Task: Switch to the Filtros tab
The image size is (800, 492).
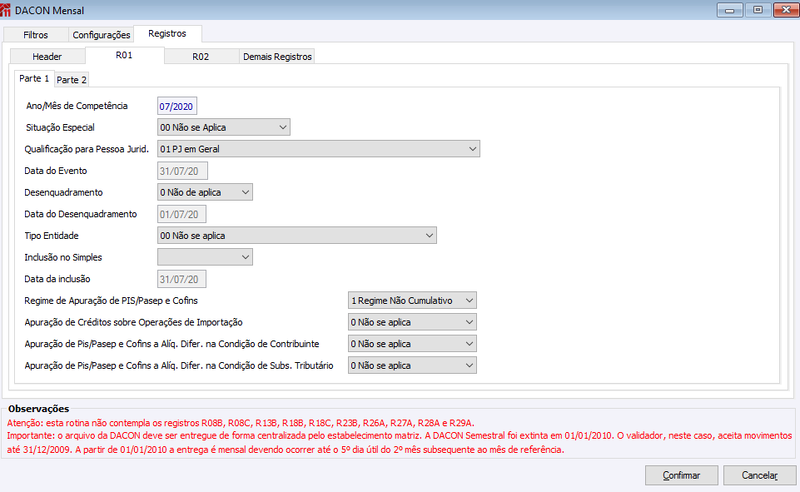Action: (x=36, y=35)
